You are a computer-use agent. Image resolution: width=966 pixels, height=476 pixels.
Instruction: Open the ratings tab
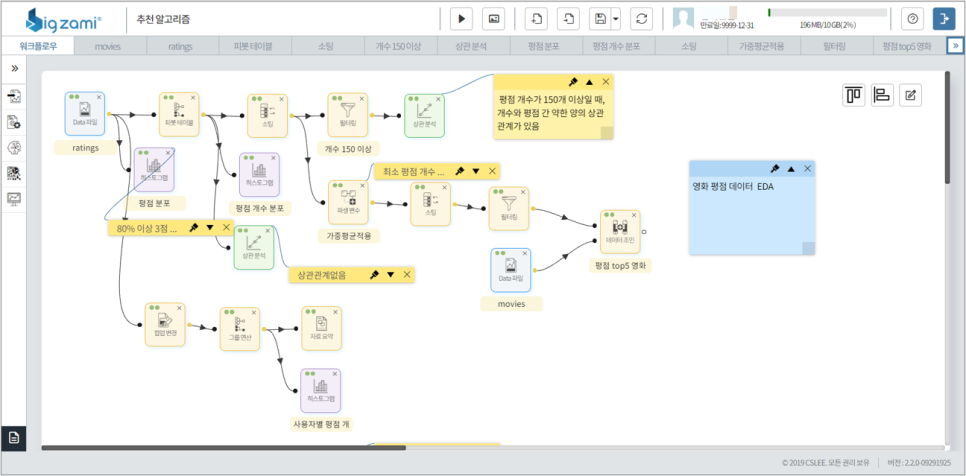181,46
